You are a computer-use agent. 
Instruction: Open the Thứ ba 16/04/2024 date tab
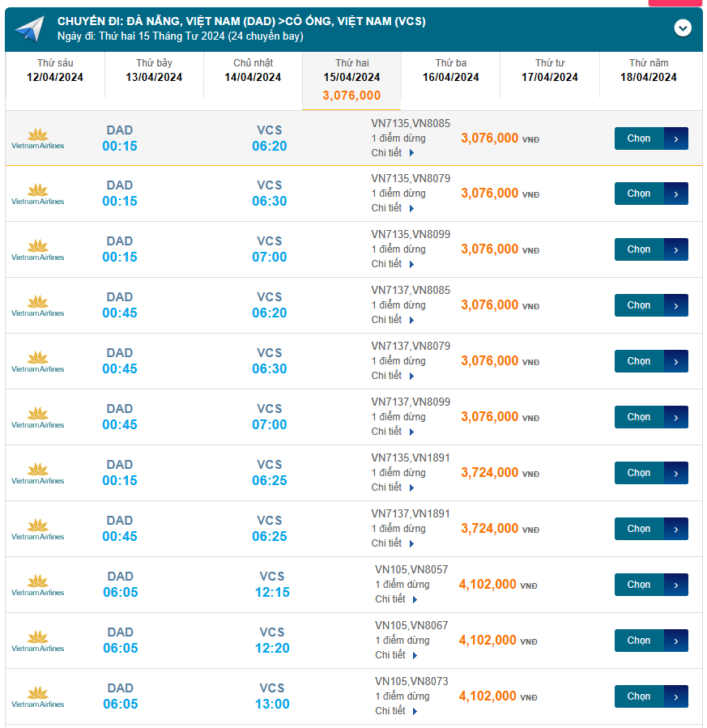[450, 71]
